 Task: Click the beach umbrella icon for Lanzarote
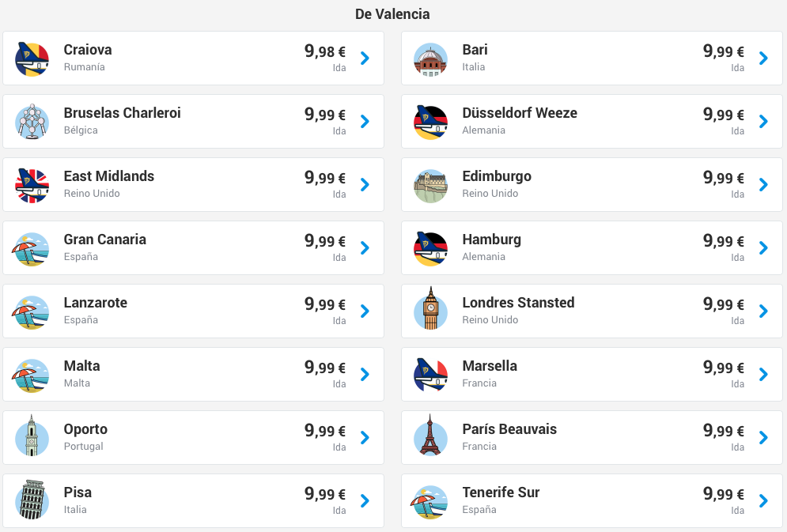[32, 312]
